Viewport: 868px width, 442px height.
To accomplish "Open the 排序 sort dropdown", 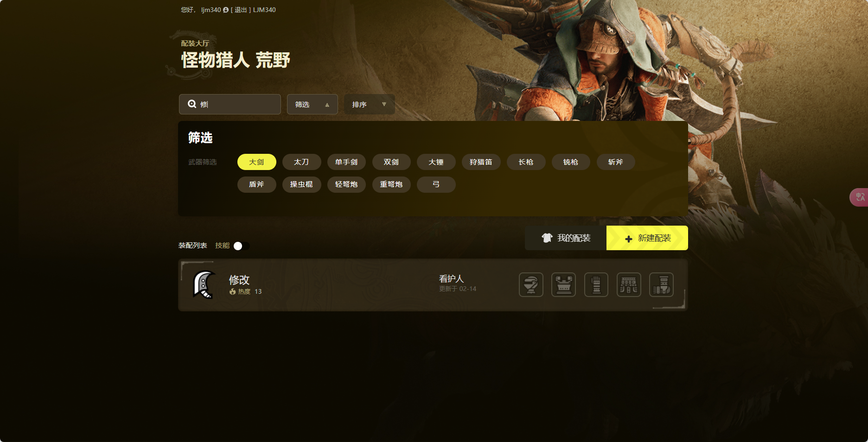I will click(369, 104).
